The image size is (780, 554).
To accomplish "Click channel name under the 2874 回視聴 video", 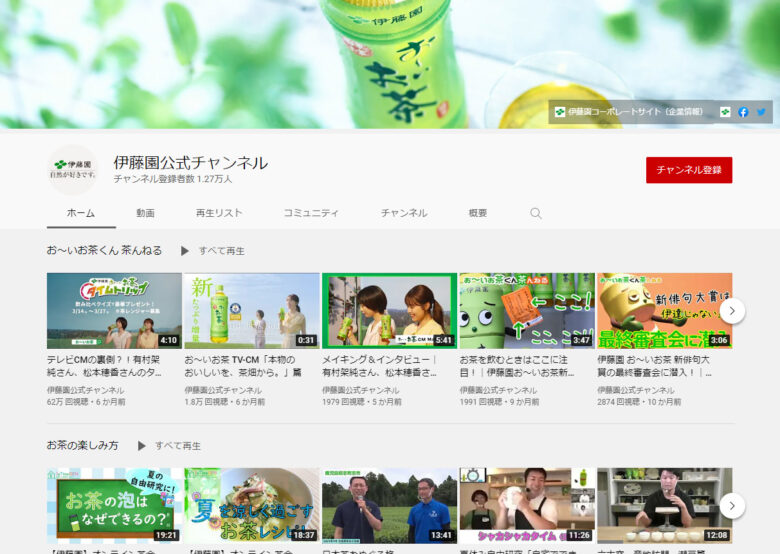I will pos(636,390).
